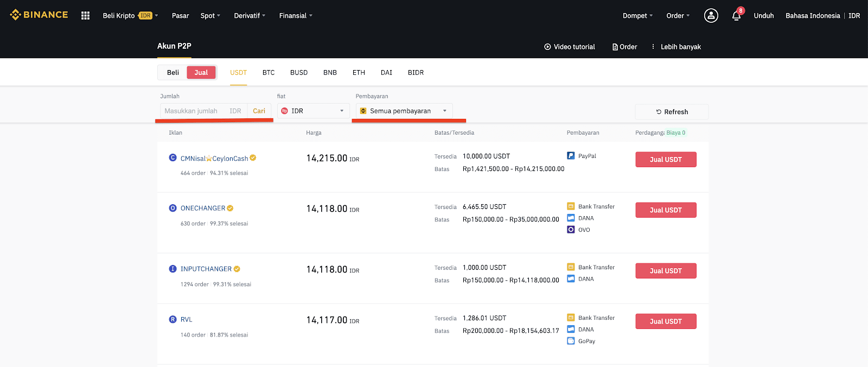This screenshot has width=868, height=367.
Task: Click DANA icon in ONECHANGER row
Action: pyautogui.click(x=571, y=218)
